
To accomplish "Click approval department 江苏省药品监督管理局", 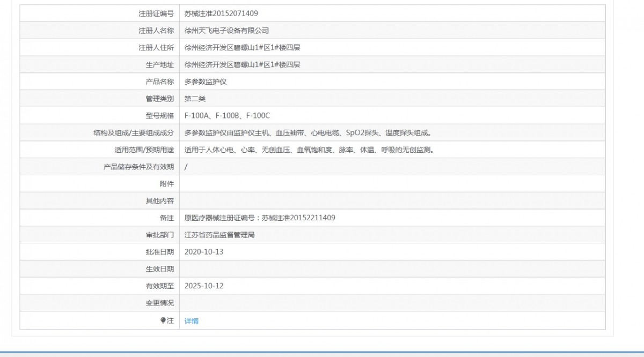I will [219, 235].
